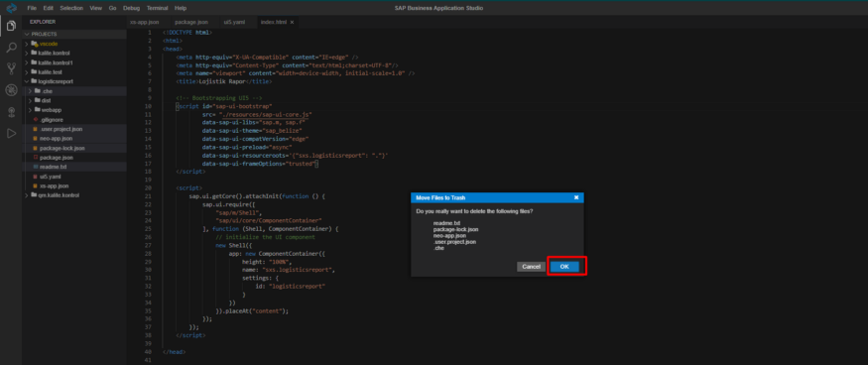The image size is (868, 365).
Task: Open the Terminal menu
Action: click(158, 8)
